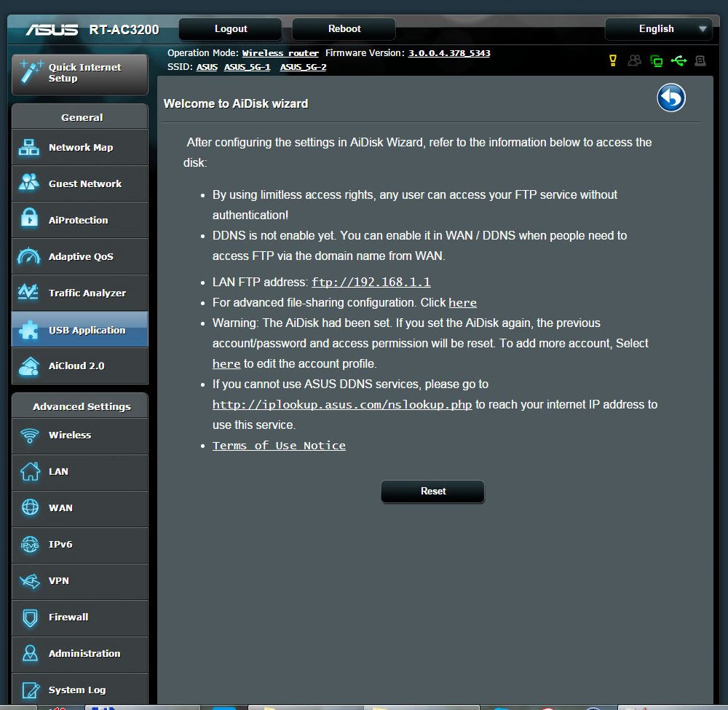Click the green network status icon
728x710 pixels.
point(657,60)
